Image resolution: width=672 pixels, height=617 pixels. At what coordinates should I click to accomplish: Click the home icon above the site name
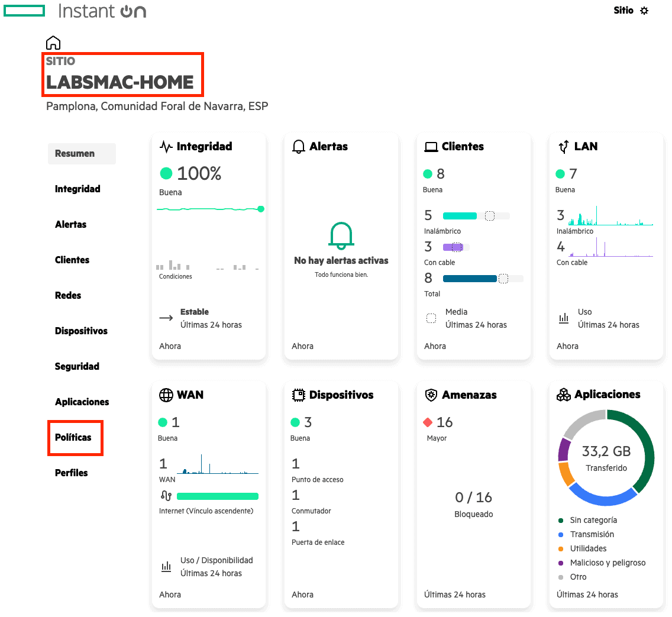53,43
